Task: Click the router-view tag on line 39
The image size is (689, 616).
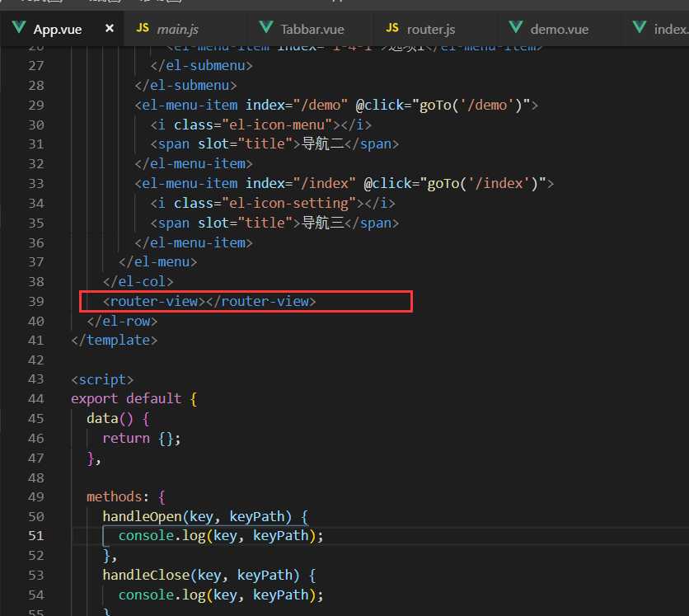Action: click(209, 302)
